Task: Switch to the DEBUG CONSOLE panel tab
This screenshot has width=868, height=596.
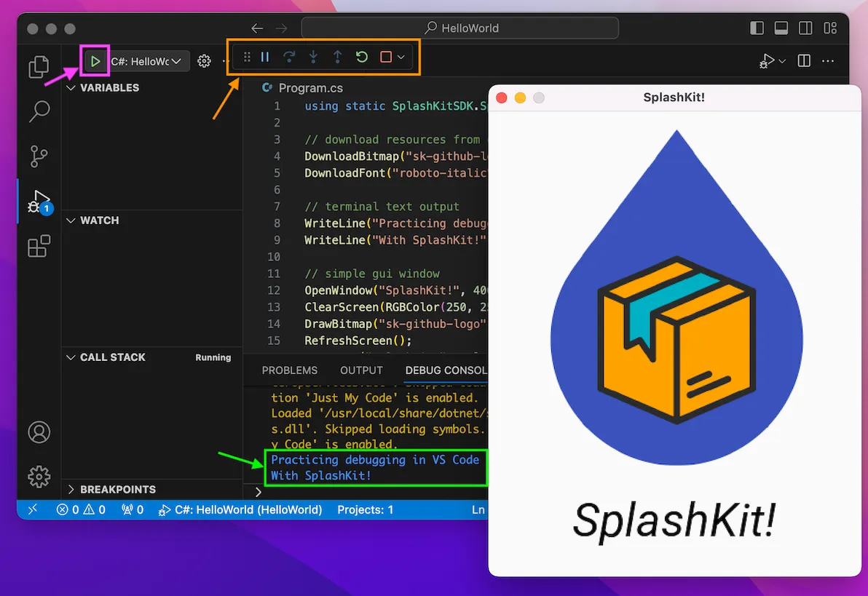Action: point(446,370)
